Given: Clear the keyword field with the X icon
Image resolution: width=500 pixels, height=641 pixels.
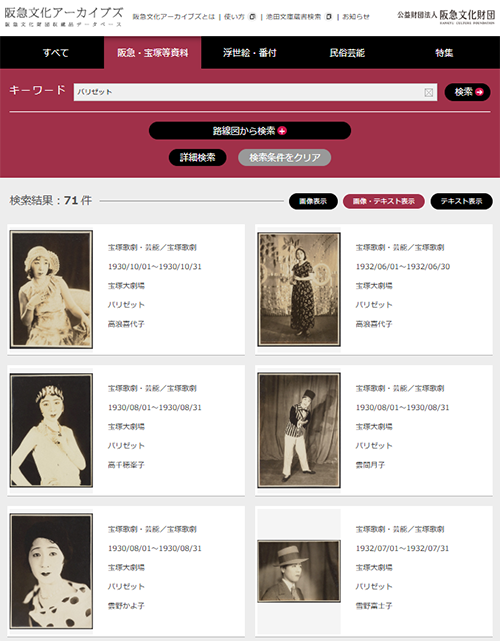Looking at the screenshot, I should click(x=428, y=92).
